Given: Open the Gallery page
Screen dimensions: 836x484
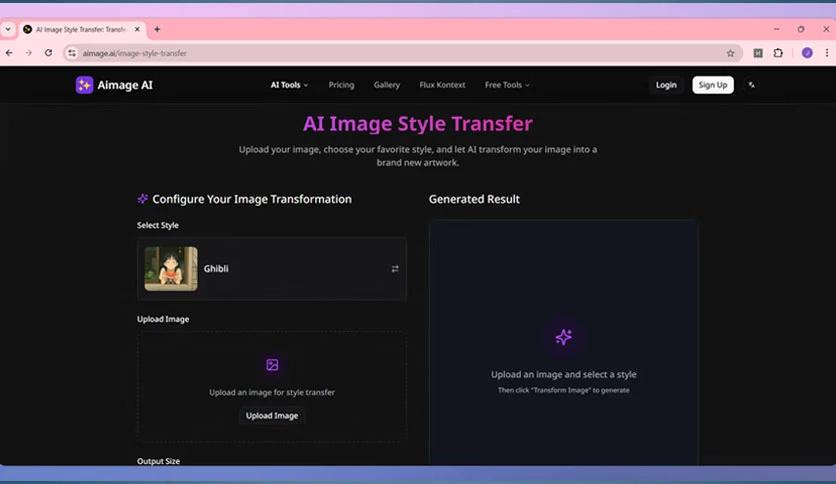Looking at the screenshot, I should point(387,85).
